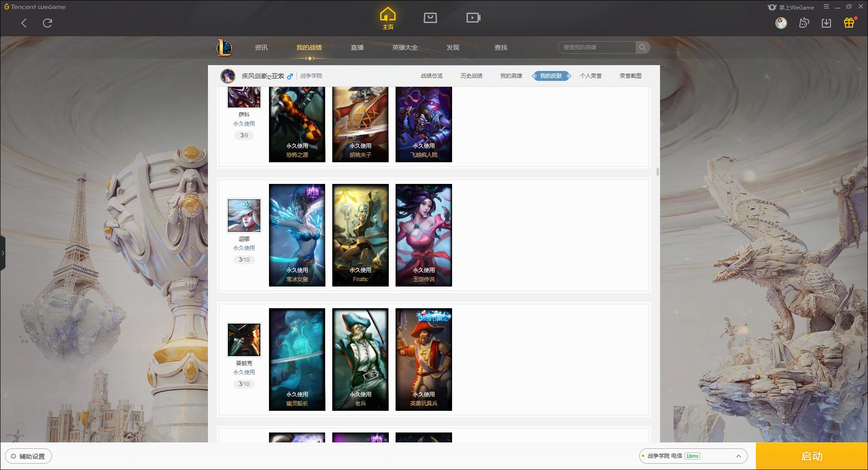Refresh the page with the reload icon
Image resolution: width=868 pixels, height=470 pixels.
(x=47, y=23)
